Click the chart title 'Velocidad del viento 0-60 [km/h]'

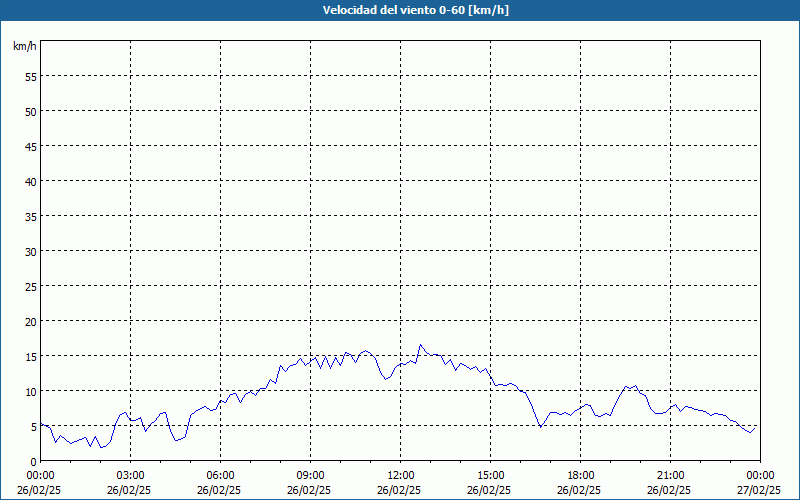point(415,10)
